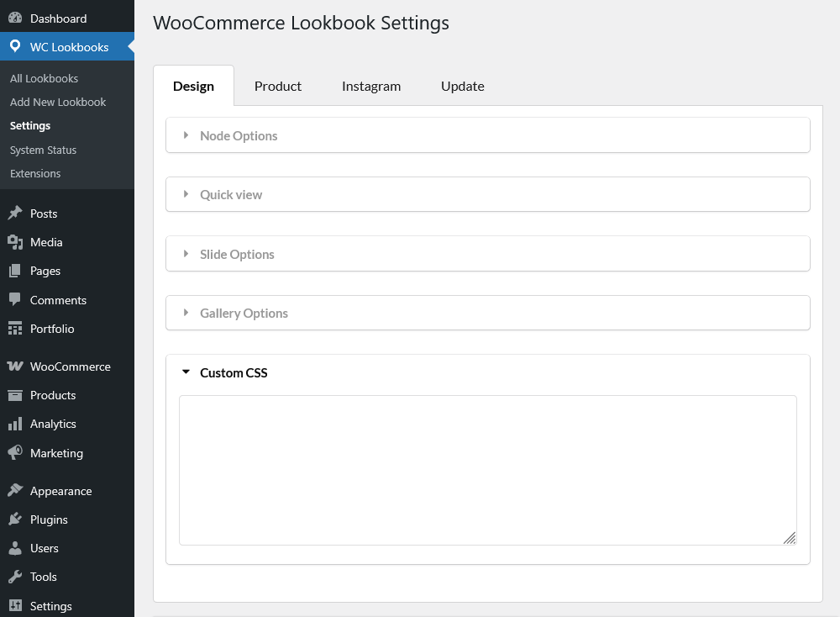Image resolution: width=840 pixels, height=617 pixels.
Task: Open the Gallery Options section title
Action: click(x=244, y=313)
